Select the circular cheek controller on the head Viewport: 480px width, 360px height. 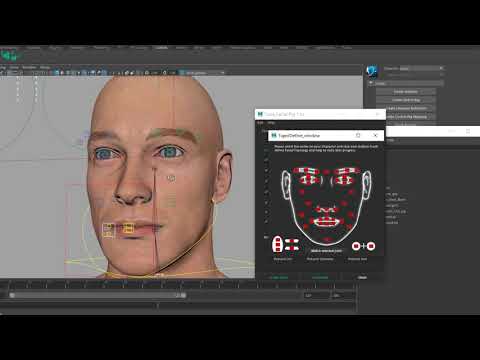coord(171,178)
